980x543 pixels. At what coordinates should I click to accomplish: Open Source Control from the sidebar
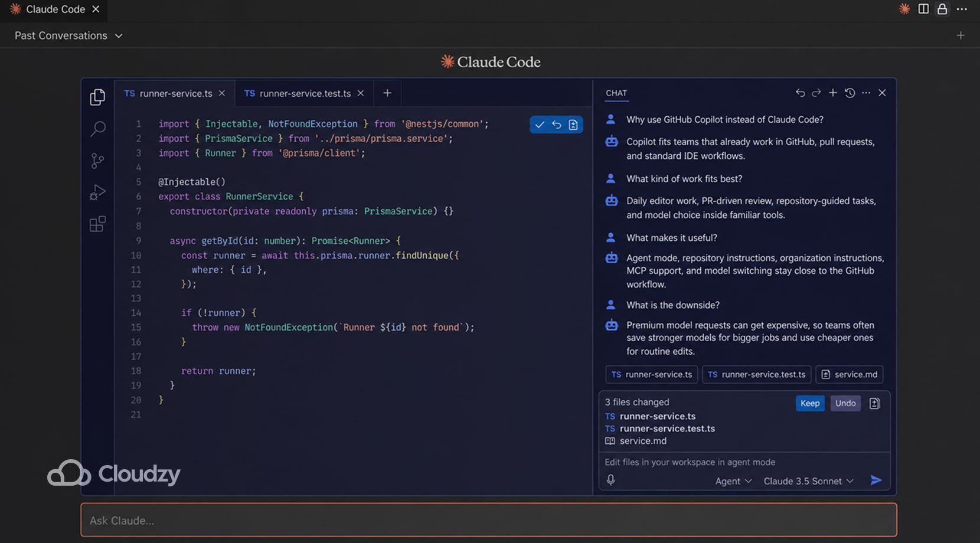tap(97, 161)
